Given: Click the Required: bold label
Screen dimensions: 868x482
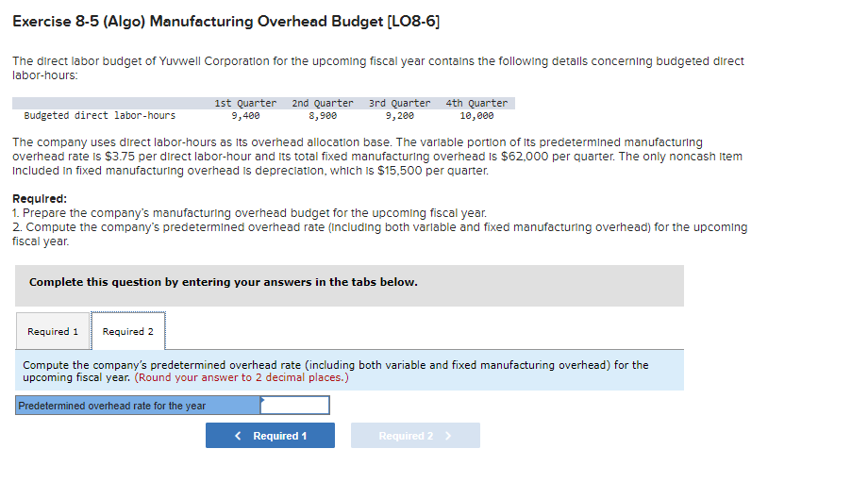Looking at the screenshot, I should pyautogui.click(x=40, y=199).
